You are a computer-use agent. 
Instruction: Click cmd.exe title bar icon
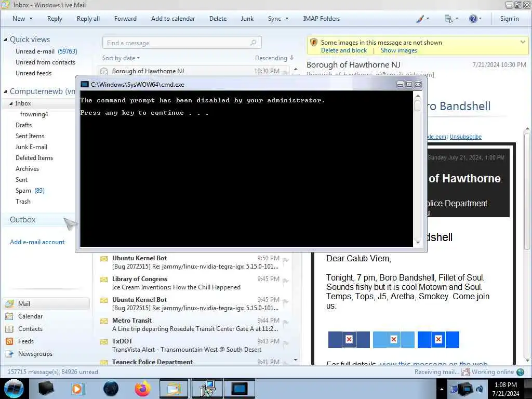85,85
